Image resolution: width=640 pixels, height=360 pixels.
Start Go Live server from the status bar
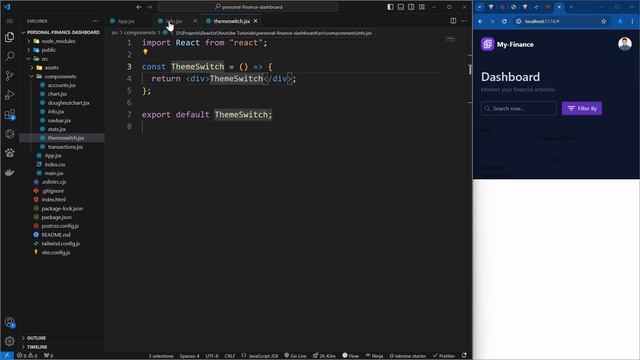[296, 356]
